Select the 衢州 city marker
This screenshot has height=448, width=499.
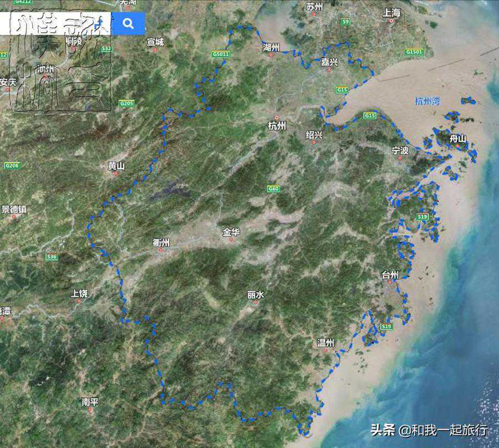161,250
